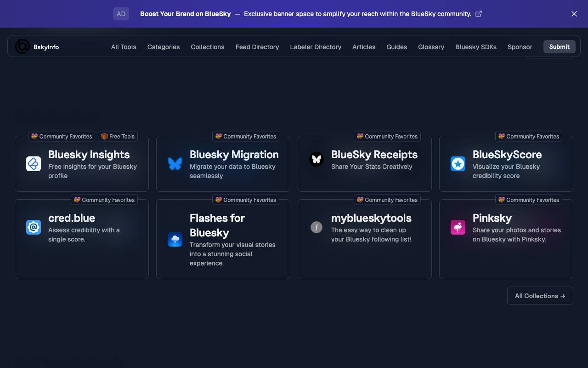Open cred.blue tool title
The width and height of the screenshot is (588, 368).
click(72, 218)
